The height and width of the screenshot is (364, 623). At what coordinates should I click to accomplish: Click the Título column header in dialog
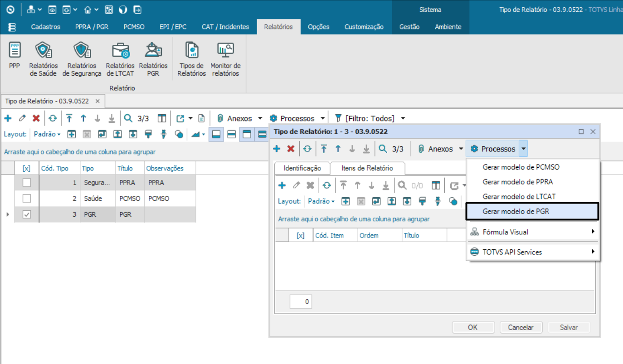[412, 236]
